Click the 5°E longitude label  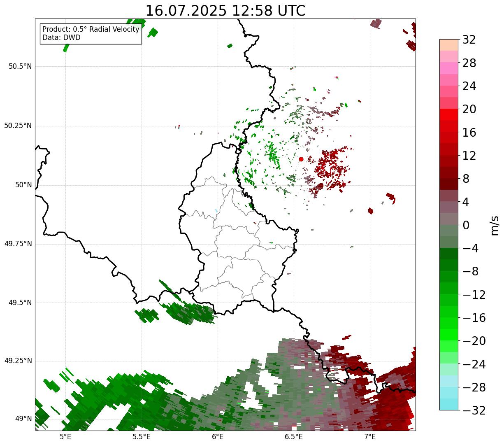coord(66,437)
